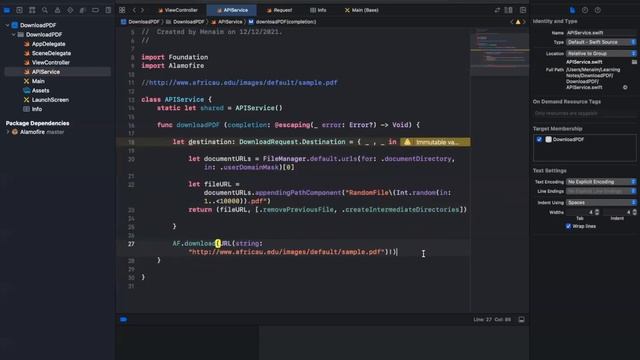The height and width of the screenshot is (360, 640).
Task: Open the commented sample.pdf URL link
Action: coord(243,83)
